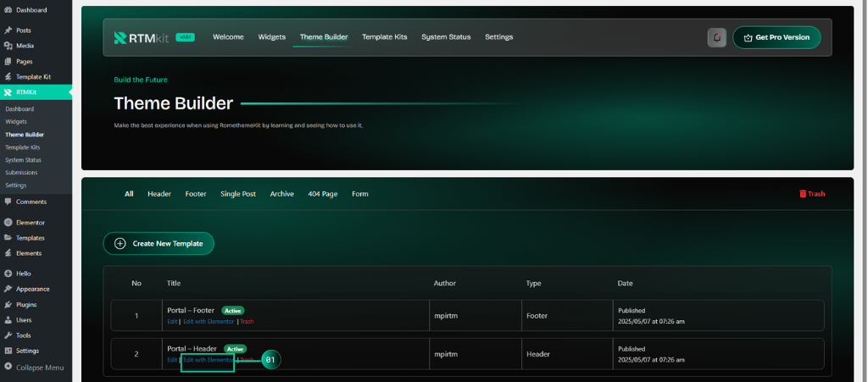Click Edit link under Portal – Header
This screenshot has height=382, width=868.
click(x=172, y=360)
